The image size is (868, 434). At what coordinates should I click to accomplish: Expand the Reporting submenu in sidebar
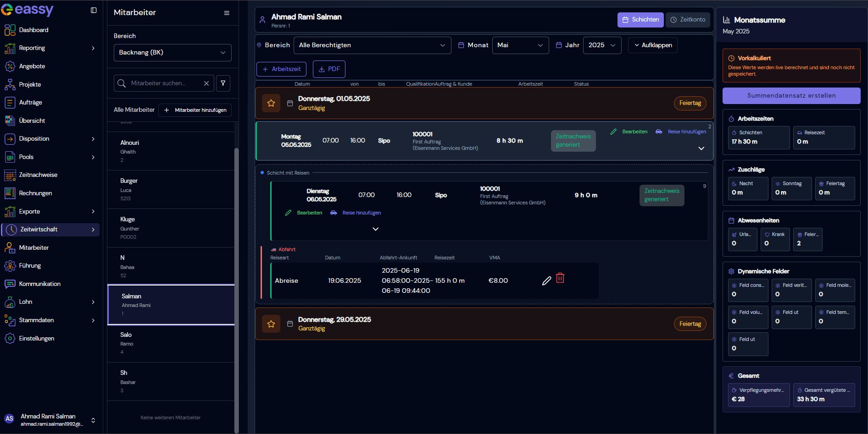pos(93,48)
